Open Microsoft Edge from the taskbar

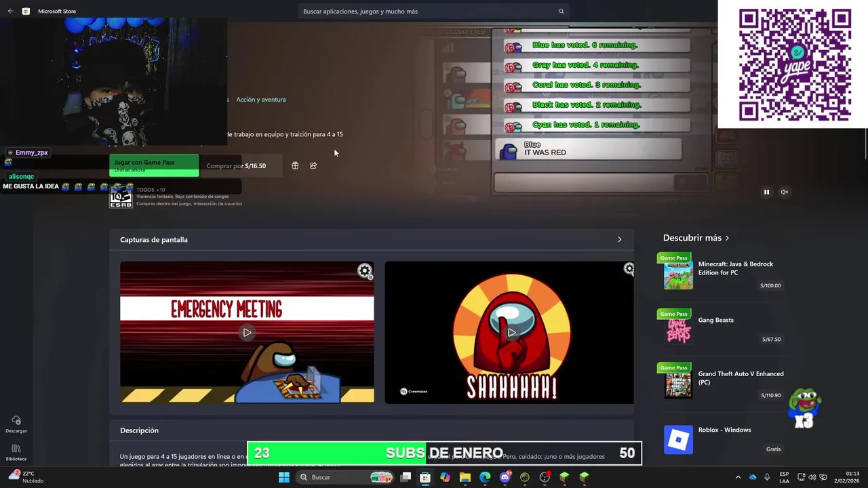click(485, 477)
